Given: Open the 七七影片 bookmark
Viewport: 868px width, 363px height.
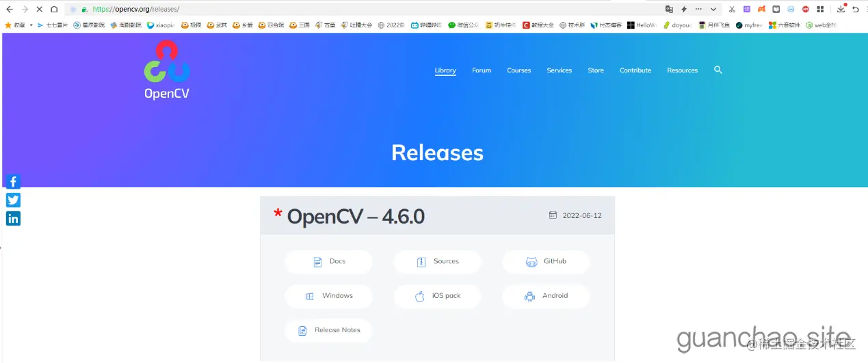Looking at the screenshot, I should coord(53,25).
